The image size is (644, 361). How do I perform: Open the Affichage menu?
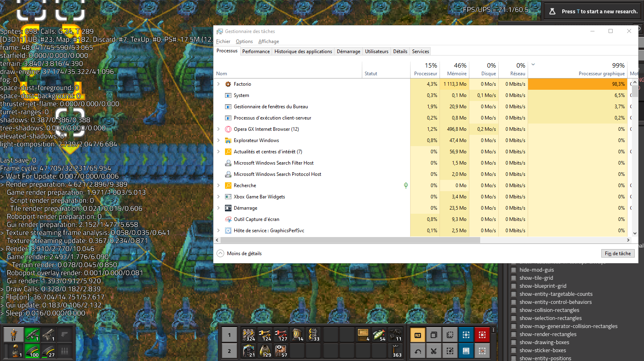268,41
